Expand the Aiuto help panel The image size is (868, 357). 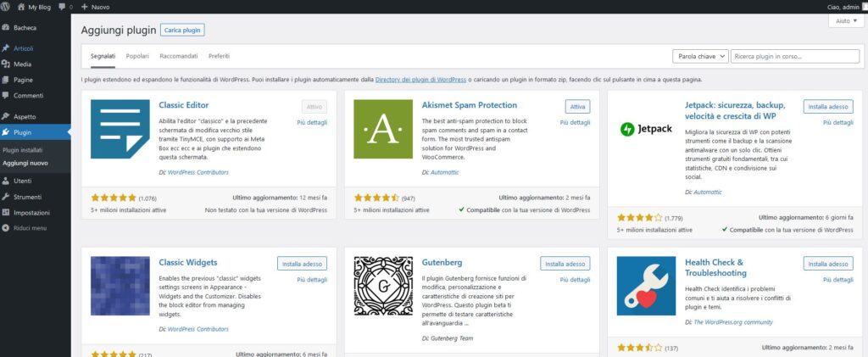click(846, 21)
